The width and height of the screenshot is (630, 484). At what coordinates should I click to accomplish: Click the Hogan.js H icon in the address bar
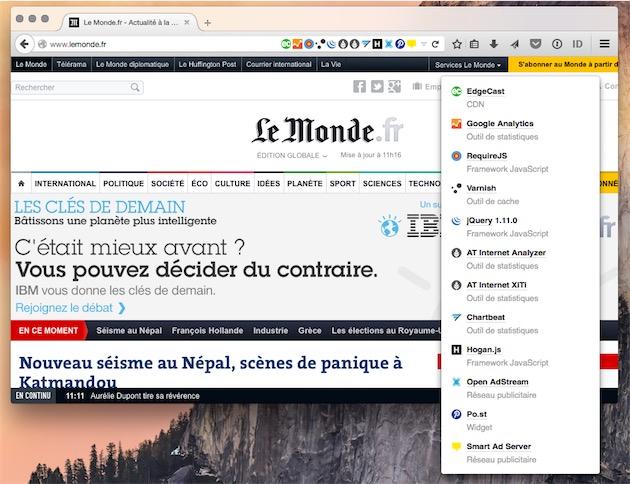coord(377,44)
